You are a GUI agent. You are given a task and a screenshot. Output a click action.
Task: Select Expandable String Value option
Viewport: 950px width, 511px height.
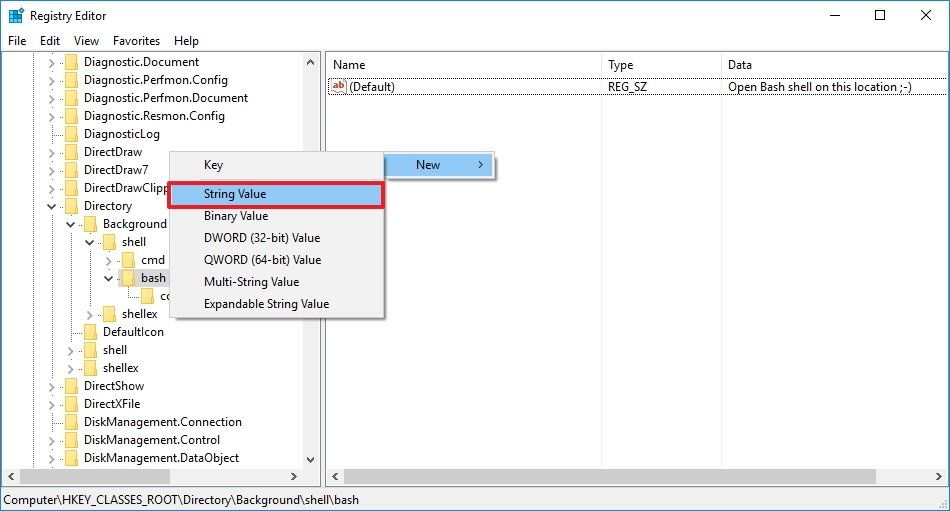pos(276,304)
